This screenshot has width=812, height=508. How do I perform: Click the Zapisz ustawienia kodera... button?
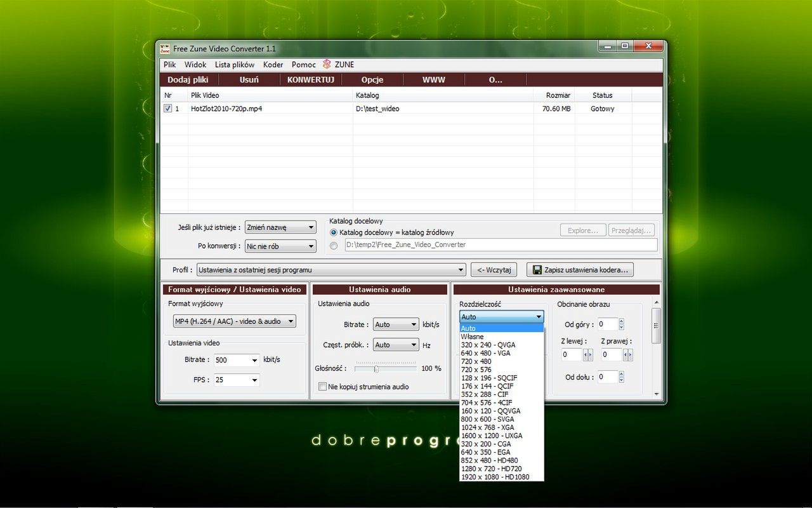click(580, 270)
